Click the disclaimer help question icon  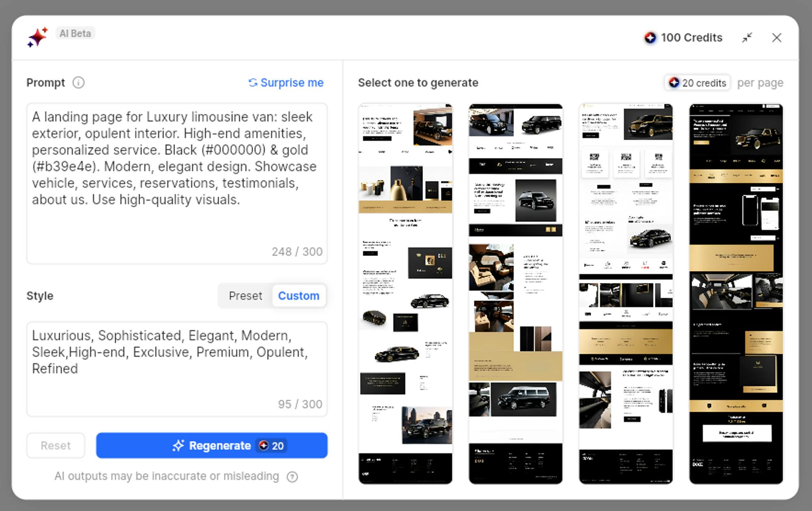[x=292, y=476]
